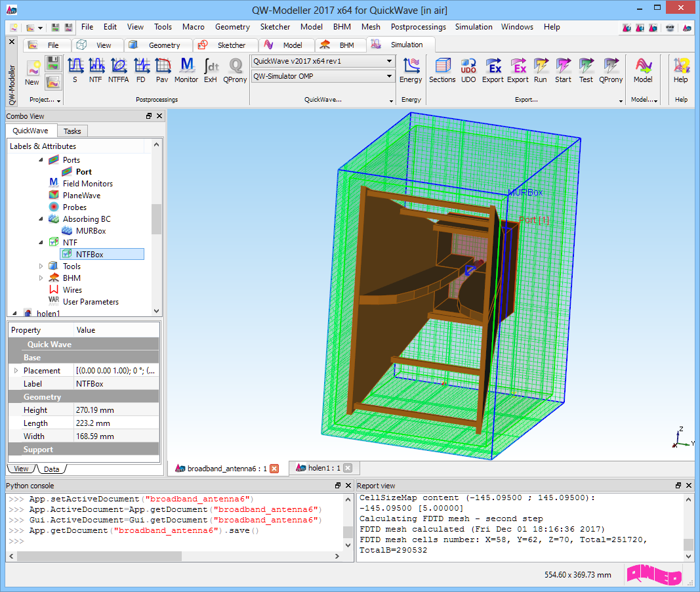Image resolution: width=700 pixels, height=592 pixels.
Task: Launch NTFFA postprocessing from the ribbon
Action: [118, 70]
